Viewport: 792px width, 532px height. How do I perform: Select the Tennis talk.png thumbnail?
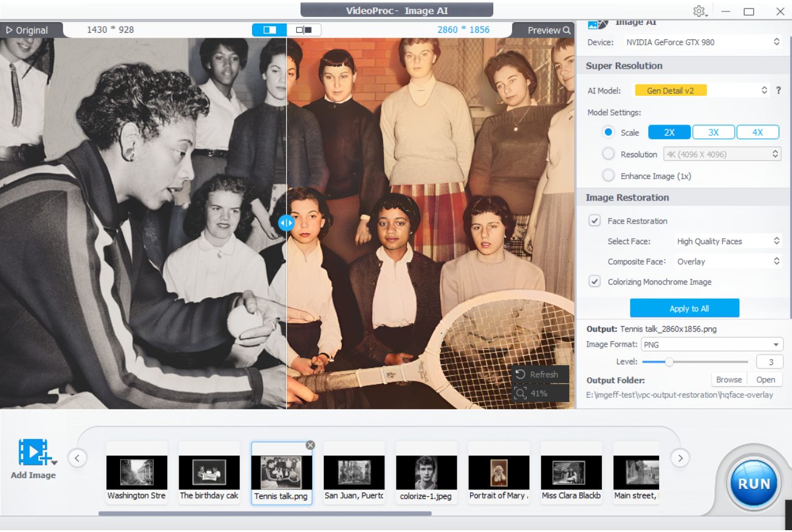pyautogui.click(x=281, y=473)
